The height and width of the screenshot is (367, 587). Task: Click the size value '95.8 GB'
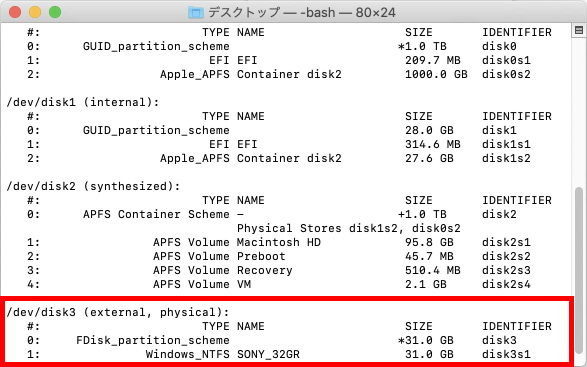click(x=429, y=242)
